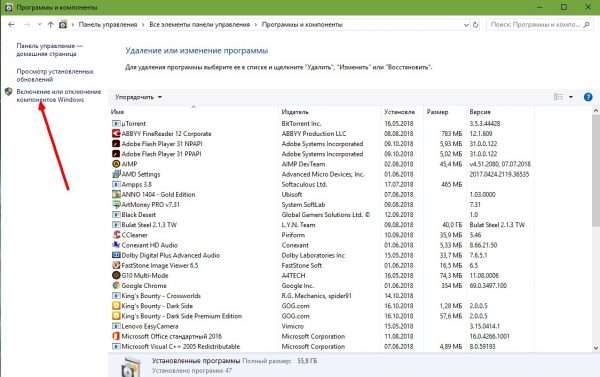Screen dimensions: 600x377
Task: Sort by the Размер column header
Action: tap(437, 112)
